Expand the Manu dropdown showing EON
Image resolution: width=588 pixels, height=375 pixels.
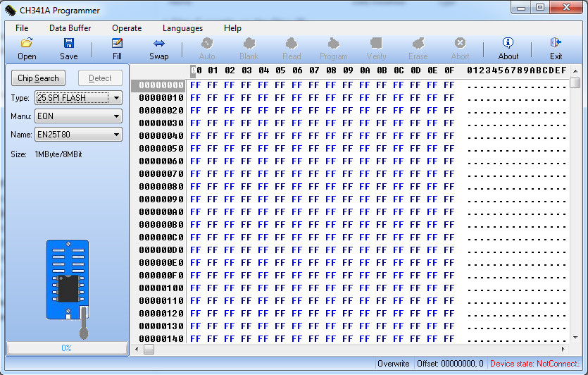click(x=117, y=116)
